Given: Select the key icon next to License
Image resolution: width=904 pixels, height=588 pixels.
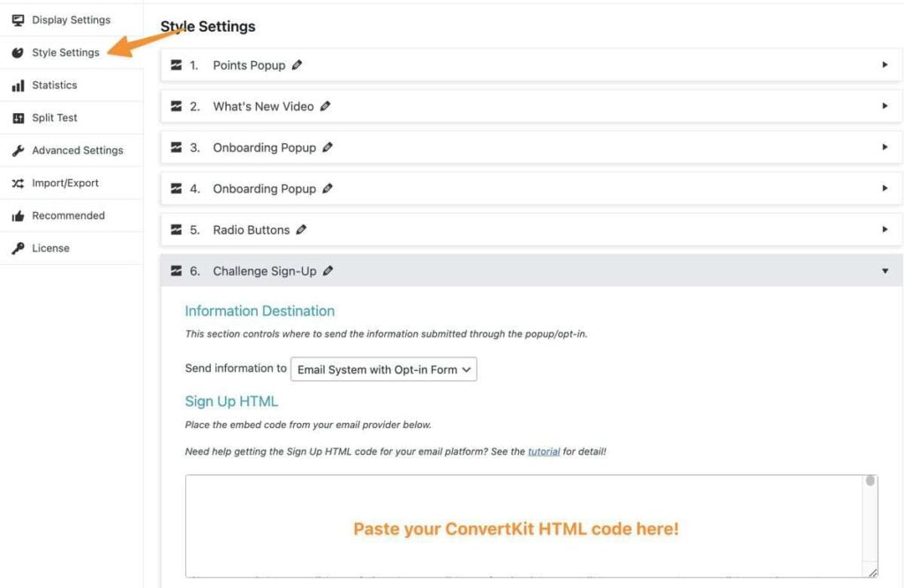Looking at the screenshot, I should [x=16, y=248].
